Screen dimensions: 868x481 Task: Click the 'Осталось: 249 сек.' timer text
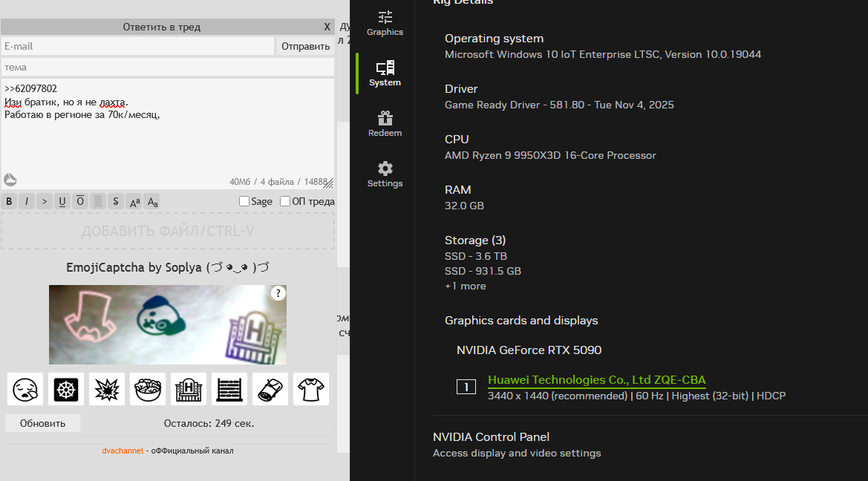click(x=209, y=423)
